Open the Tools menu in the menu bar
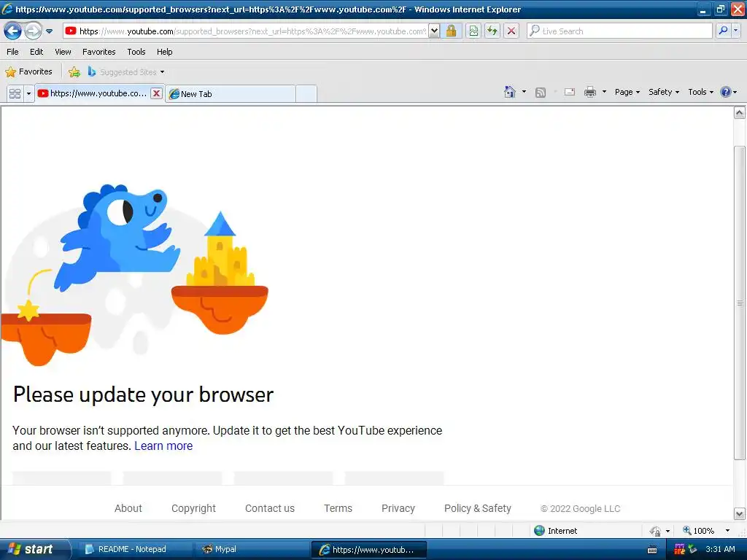This screenshot has width=747, height=560. coord(136,52)
